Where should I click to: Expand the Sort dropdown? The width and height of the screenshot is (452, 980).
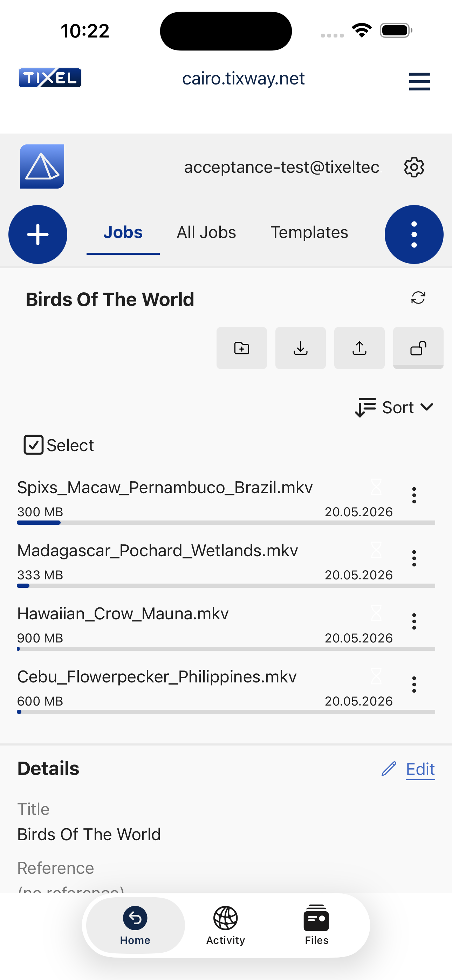[394, 407]
